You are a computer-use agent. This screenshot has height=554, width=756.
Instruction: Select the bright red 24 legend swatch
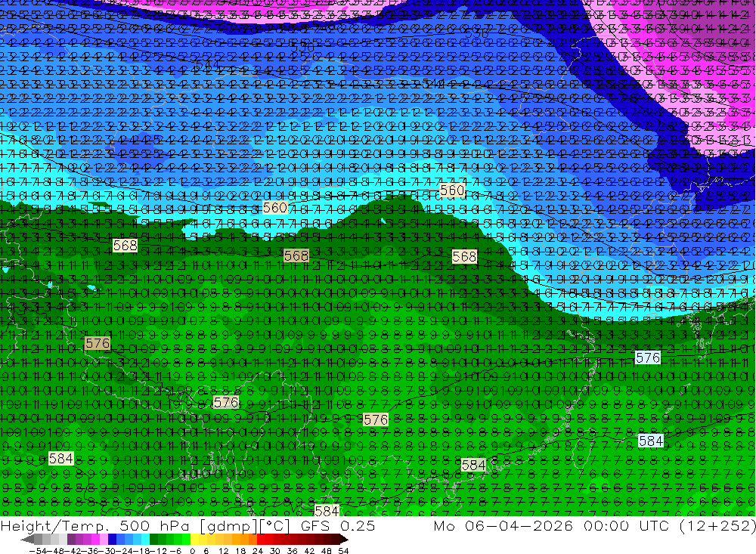261,540
